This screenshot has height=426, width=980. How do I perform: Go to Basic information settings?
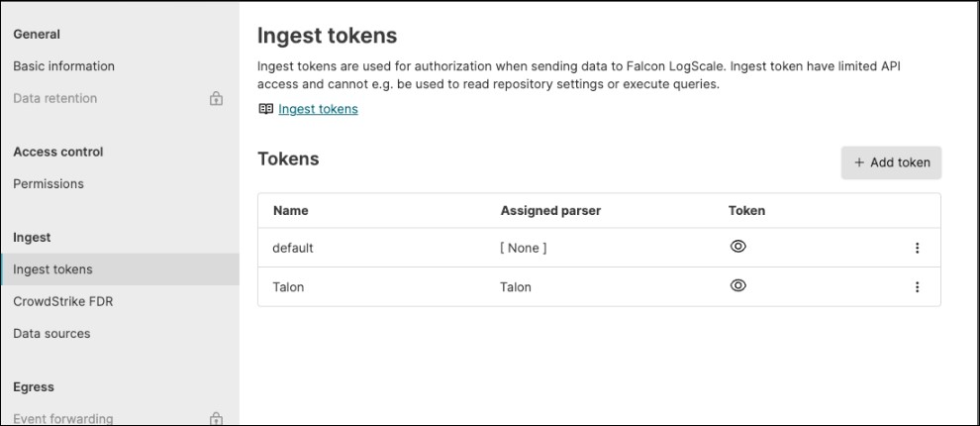[x=63, y=66]
